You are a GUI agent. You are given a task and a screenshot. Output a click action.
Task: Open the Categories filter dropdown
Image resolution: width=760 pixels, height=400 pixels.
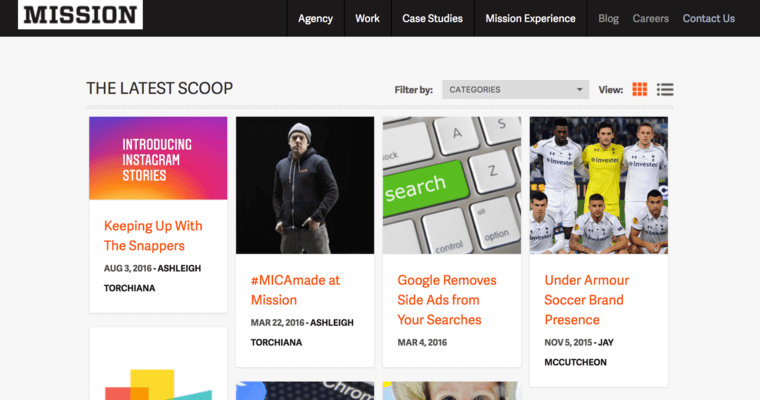(515, 90)
